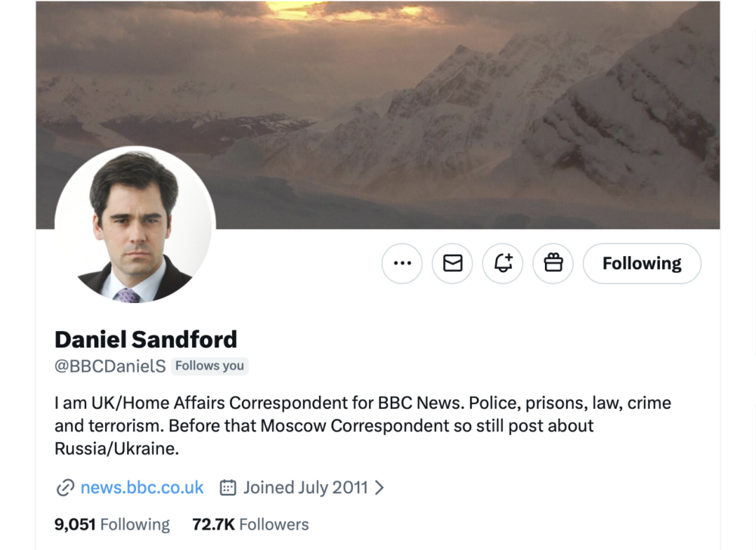Click the Follows you badge
This screenshot has width=756, height=550.
point(209,366)
